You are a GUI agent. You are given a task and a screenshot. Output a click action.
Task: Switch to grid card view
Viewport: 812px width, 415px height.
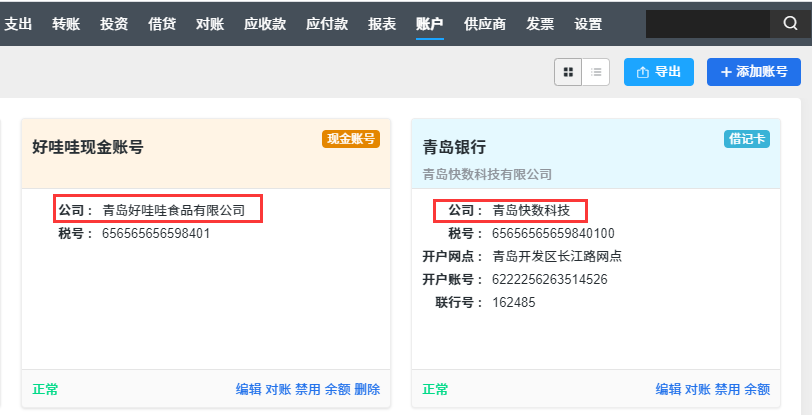[x=568, y=72]
